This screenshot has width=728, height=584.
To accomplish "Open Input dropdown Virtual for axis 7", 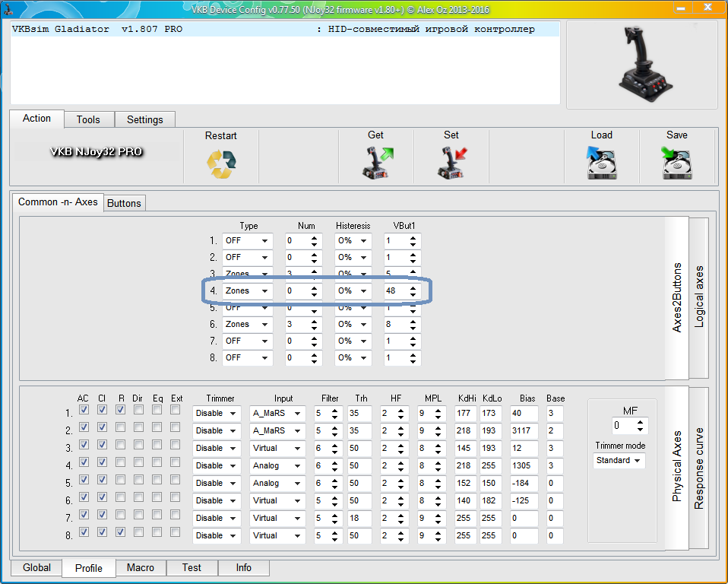I will click(277, 518).
